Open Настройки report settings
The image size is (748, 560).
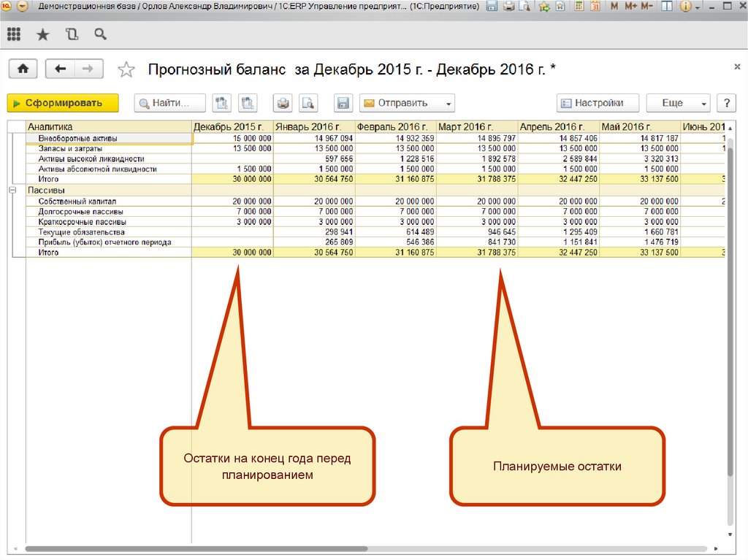point(598,103)
